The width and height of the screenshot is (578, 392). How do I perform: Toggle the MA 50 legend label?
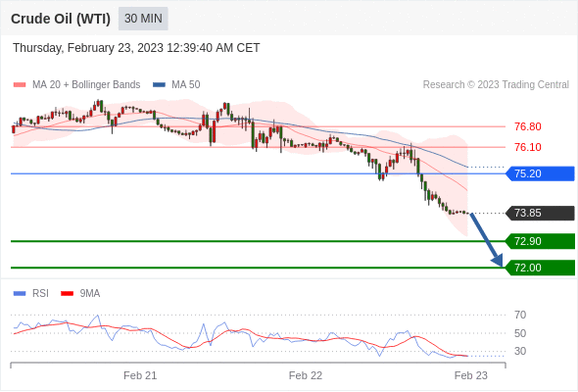point(186,85)
